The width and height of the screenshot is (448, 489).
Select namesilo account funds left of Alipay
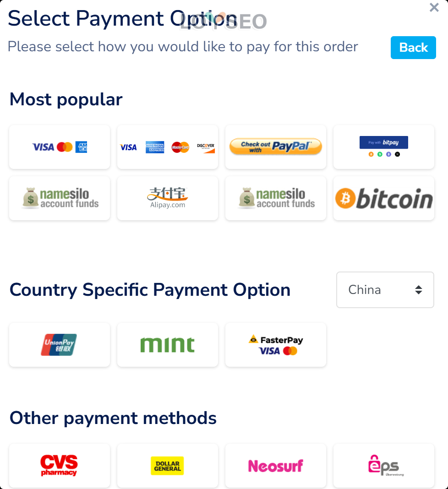pos(60,198)
